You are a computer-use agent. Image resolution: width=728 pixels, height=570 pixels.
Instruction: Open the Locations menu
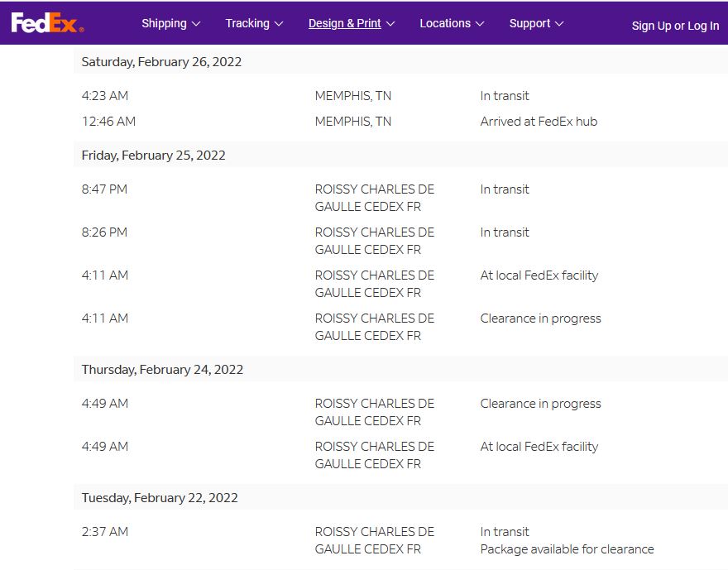[444, 23]
